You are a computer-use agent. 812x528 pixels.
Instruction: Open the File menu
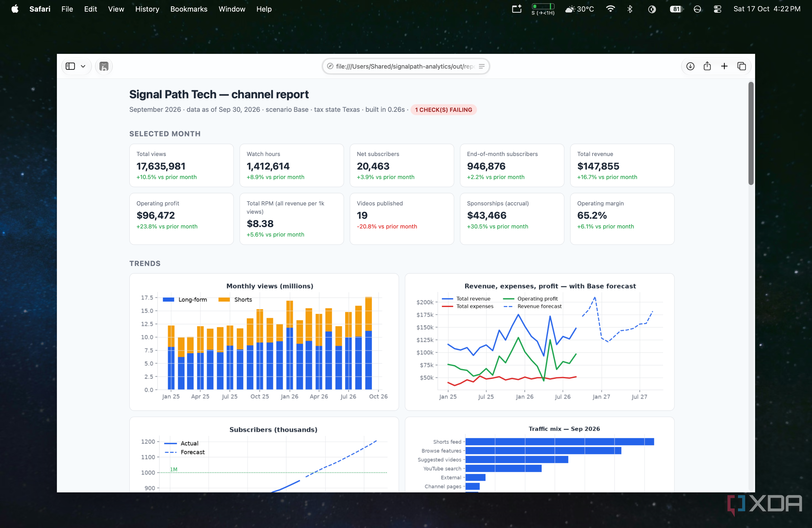[67, 9]
